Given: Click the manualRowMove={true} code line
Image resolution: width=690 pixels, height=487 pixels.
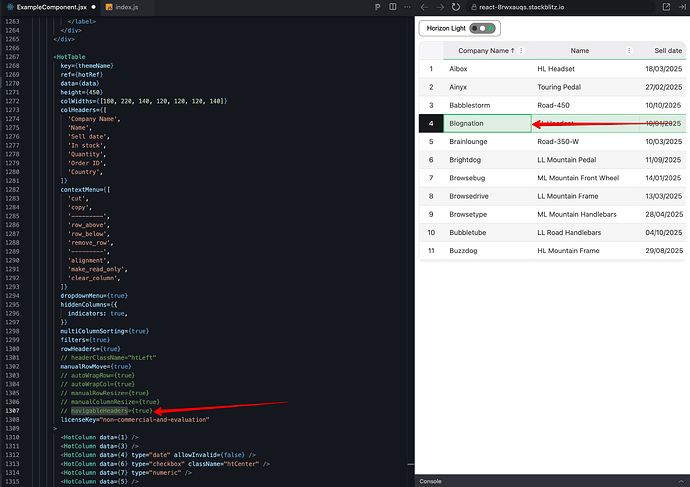Looking at the screenshot, I should (x=95, y=366).
